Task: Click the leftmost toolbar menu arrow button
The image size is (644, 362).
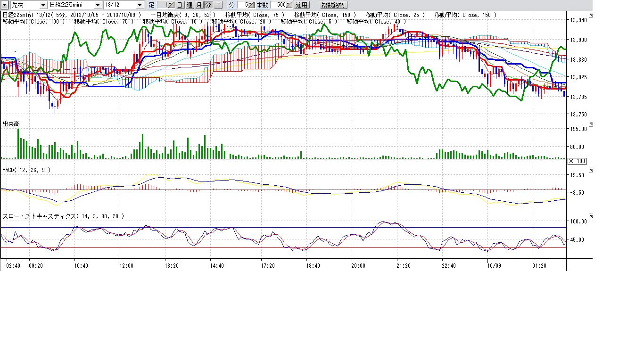Action: pos(4,5)
